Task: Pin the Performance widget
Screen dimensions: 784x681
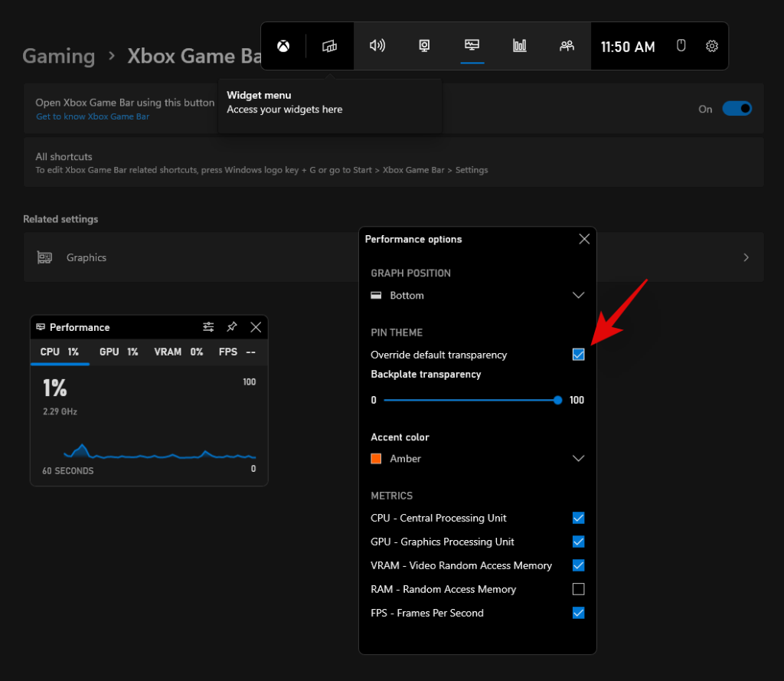Action: coord(232,327)
